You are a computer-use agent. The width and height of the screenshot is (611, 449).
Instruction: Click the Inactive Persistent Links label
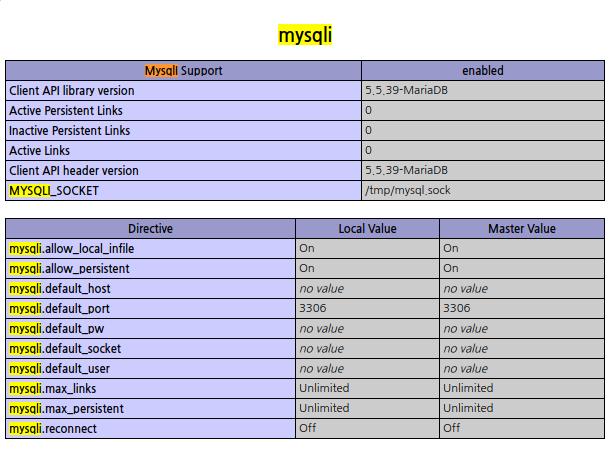coord(69,131)
